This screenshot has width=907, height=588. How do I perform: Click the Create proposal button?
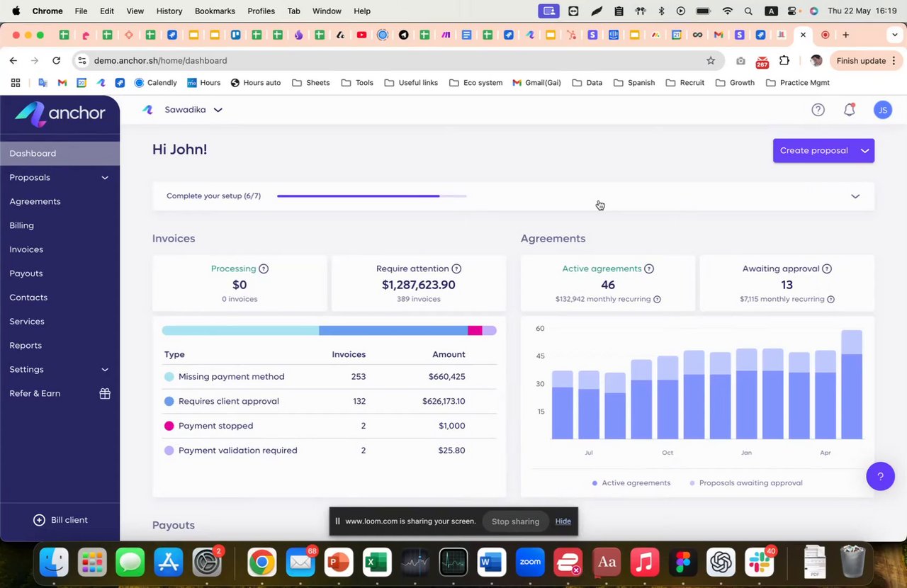pos(814,151)
